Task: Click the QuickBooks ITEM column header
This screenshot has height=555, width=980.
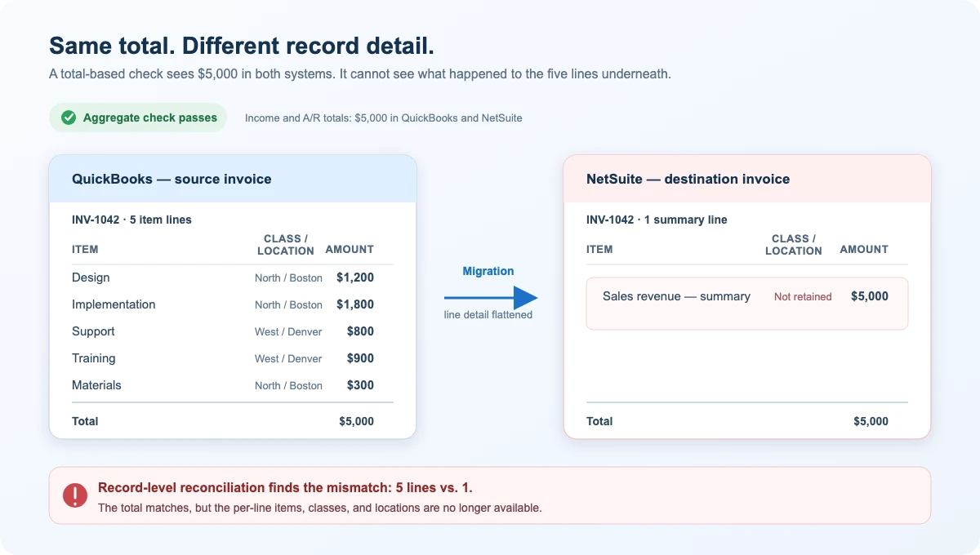Action: pos(85,249)
